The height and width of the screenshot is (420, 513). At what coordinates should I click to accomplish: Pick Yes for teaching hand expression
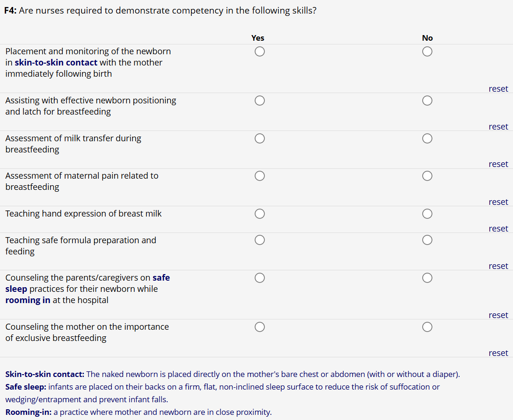point(260,214)
